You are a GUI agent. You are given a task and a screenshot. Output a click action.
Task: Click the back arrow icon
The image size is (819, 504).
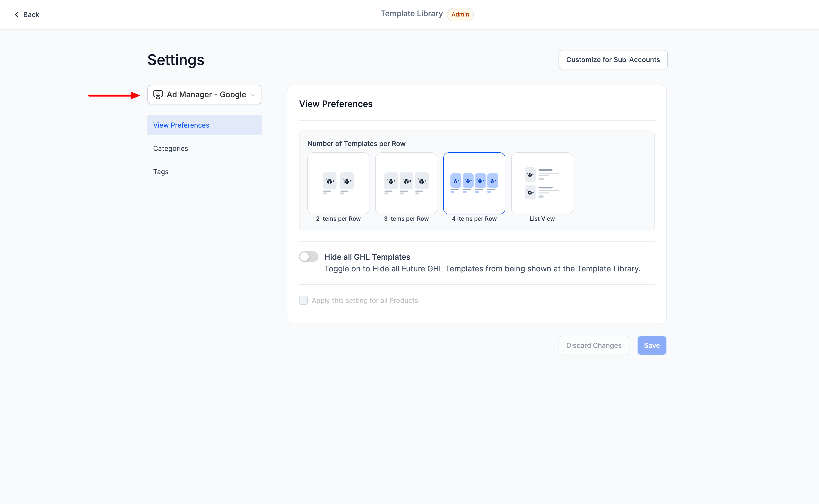pyautogui.click(x=16, y=14)
